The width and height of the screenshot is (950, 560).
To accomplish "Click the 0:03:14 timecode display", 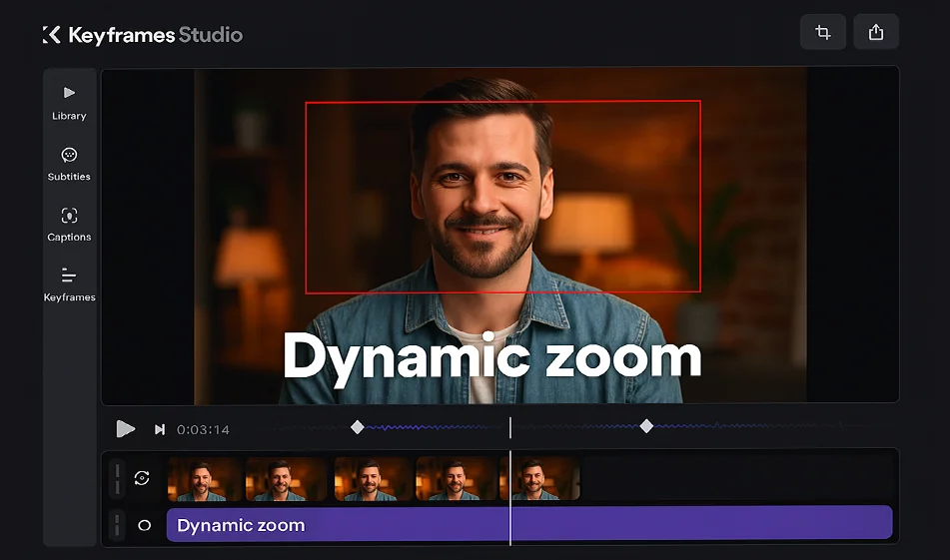I will pos(203,430).
